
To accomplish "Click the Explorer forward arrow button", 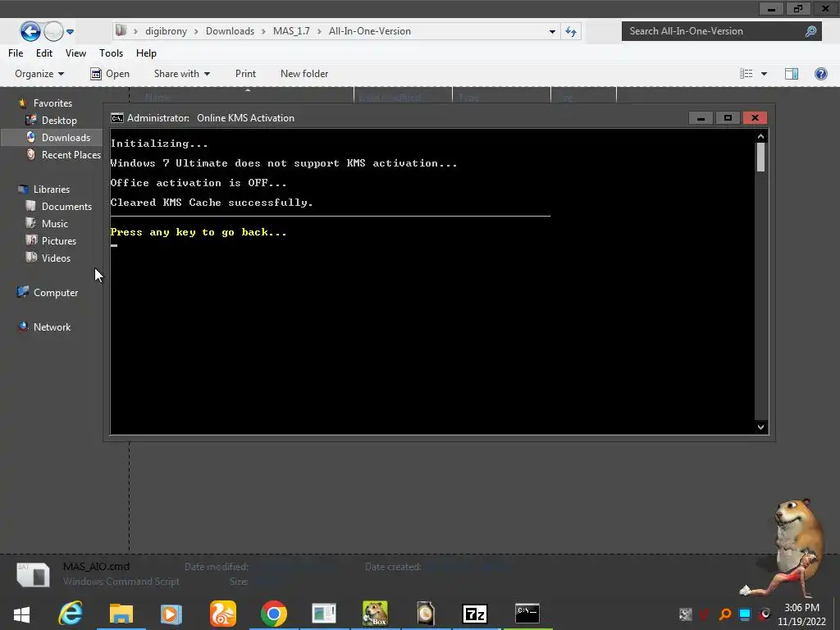I will tap(53, 32).
